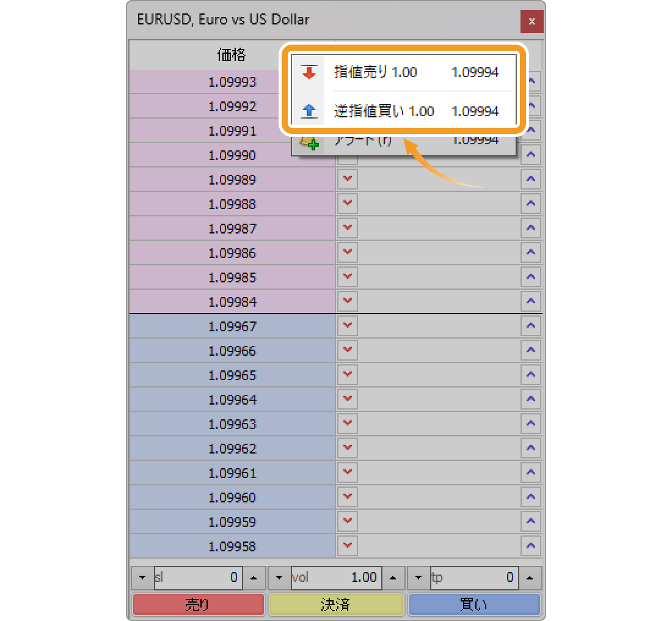The height and width of the screenshot is (621, 672).
Task: Increase the vol volume value
Action: pos(393,578)
